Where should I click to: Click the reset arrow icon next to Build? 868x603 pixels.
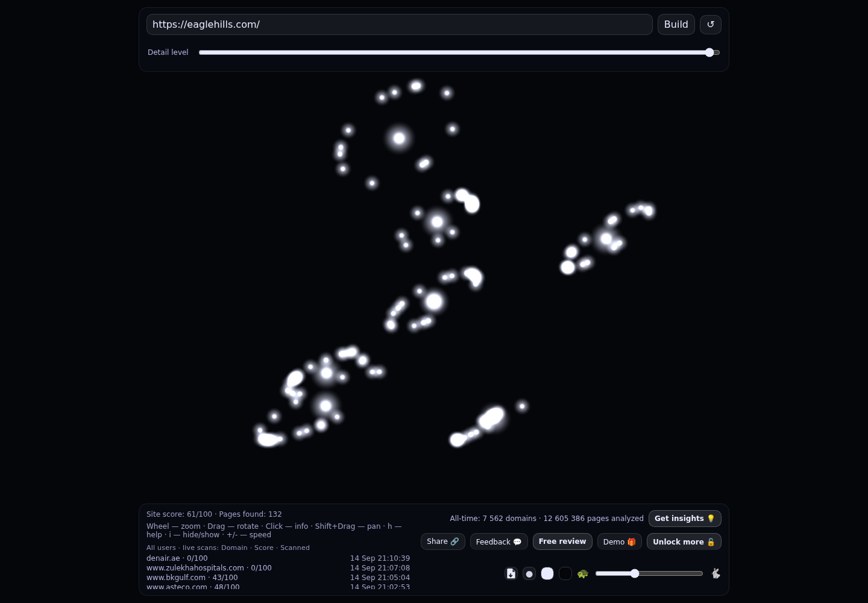coord(711,25)
